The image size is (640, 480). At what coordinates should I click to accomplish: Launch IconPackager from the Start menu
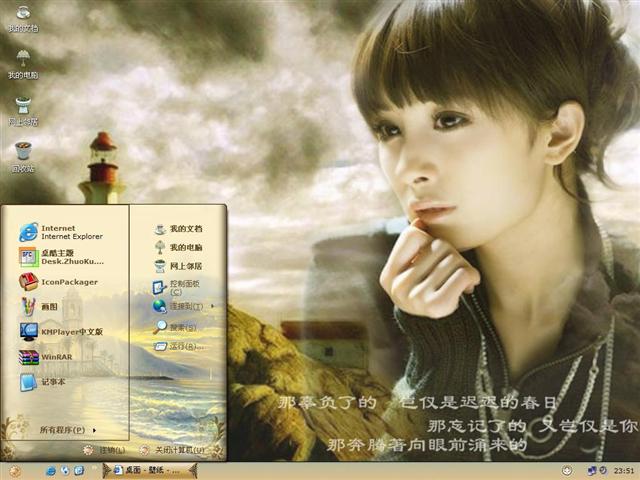[x=58, y=282]
